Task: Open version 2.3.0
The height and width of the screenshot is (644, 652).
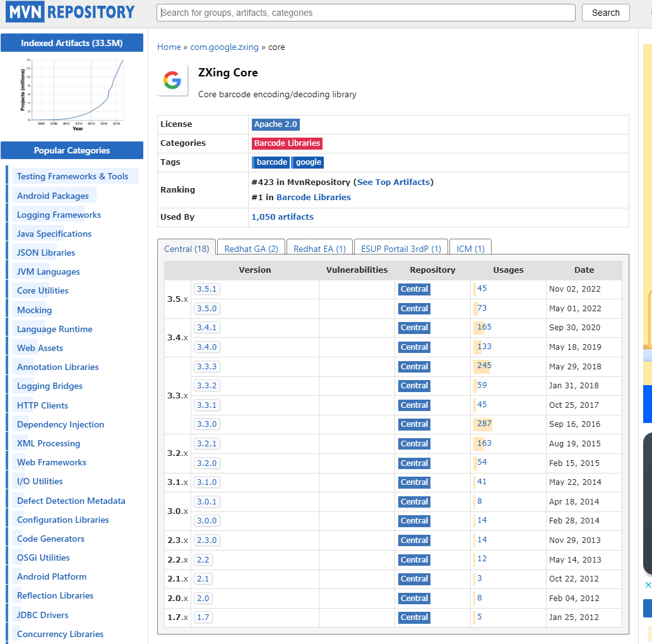Action: 206,540
